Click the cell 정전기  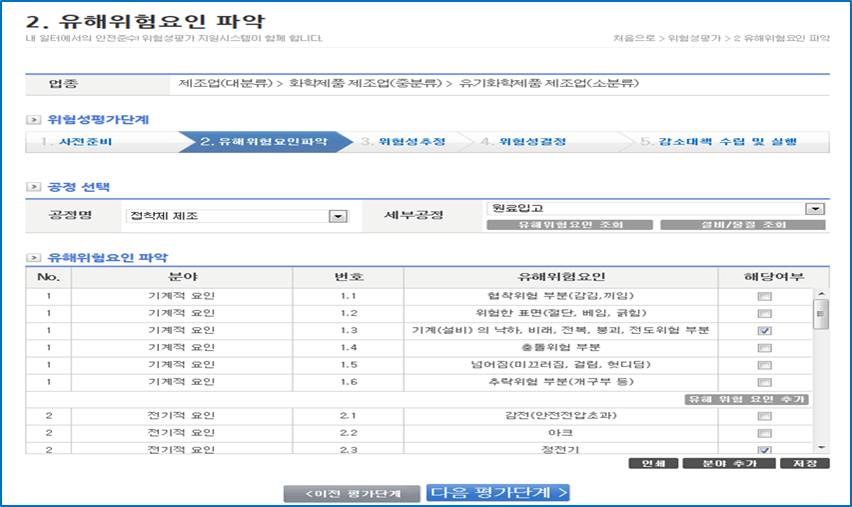561,449
